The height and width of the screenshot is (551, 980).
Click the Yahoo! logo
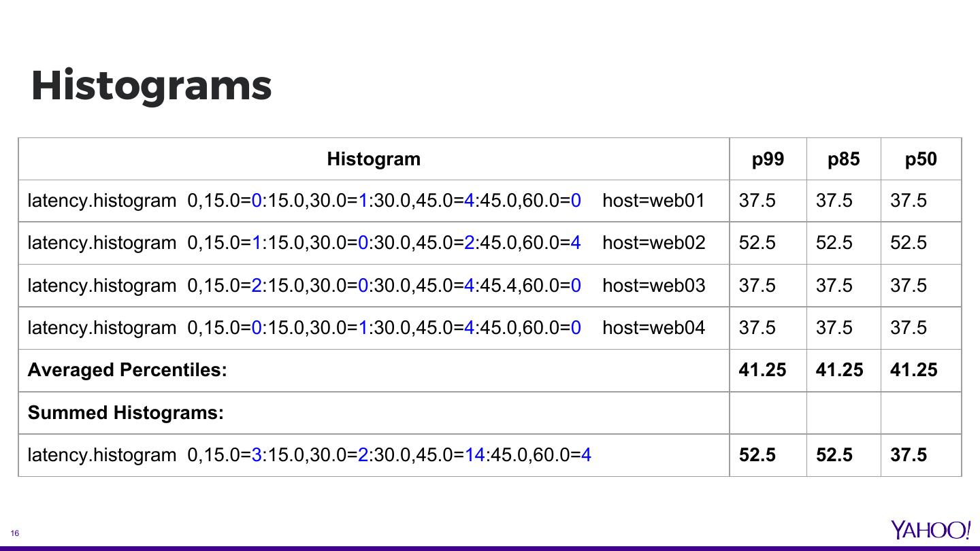[930, 530]
